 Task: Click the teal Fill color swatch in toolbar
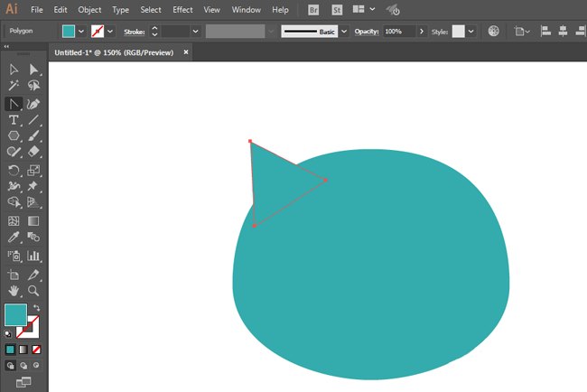[15, 315]
